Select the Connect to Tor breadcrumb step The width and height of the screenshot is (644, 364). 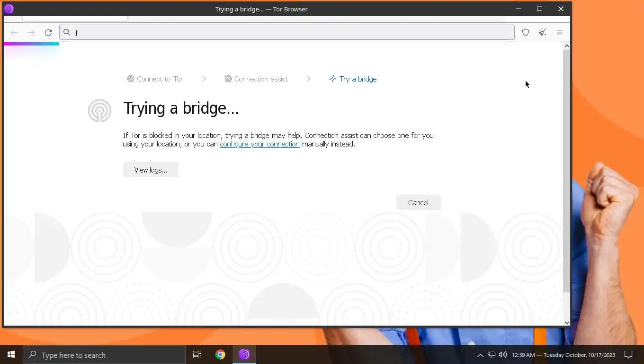coord(155,79)
